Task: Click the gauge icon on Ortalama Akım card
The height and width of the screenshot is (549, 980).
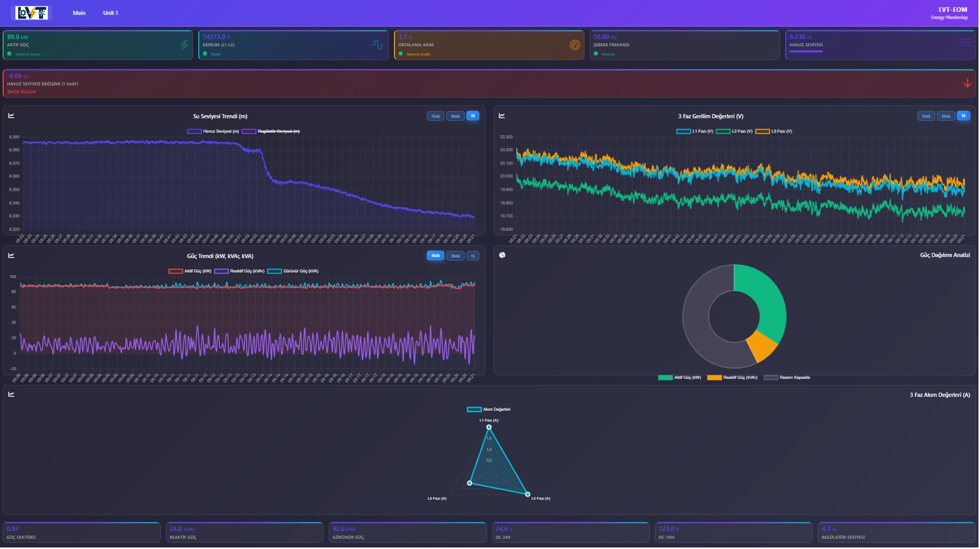Action: pos(575,45)
